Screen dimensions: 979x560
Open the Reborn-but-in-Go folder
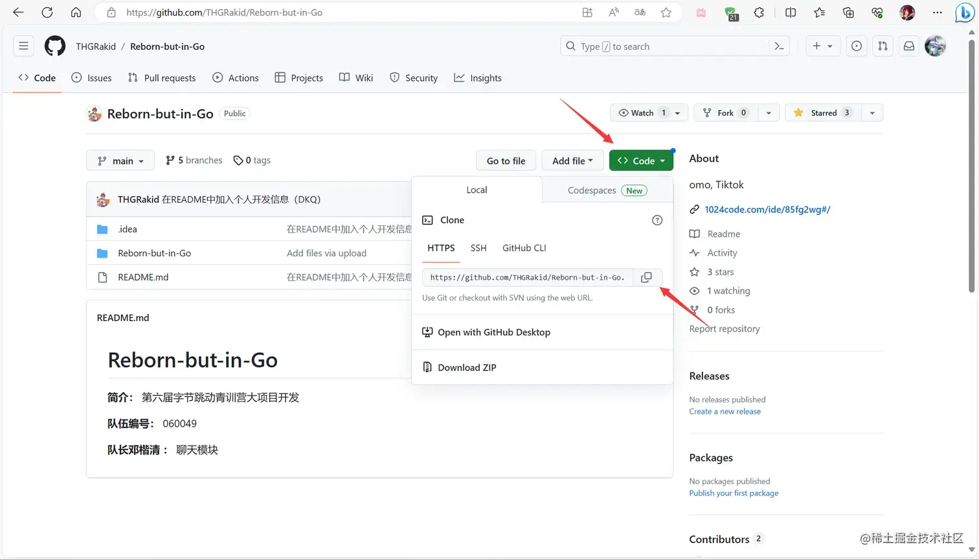pyautogui.click(x=154, y=253)
